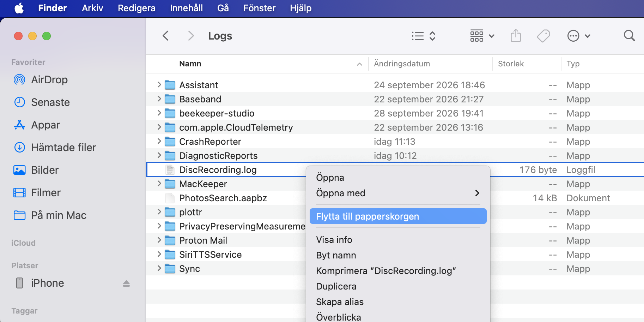Image resolution: width=644 pixels, height=322 pixels.
Task: Expand the DiagnosticReports folder
Action: point(159,155)
